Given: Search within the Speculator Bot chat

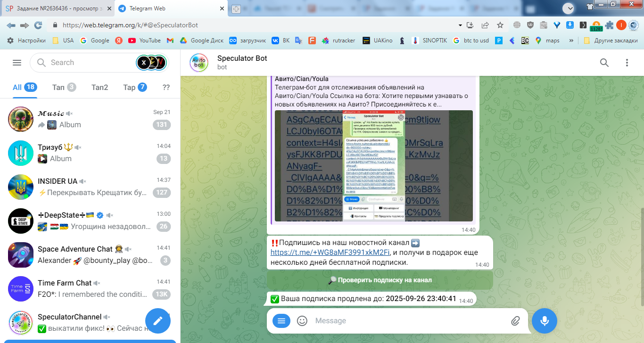Looking at the screenshot, I should (604, 63).
